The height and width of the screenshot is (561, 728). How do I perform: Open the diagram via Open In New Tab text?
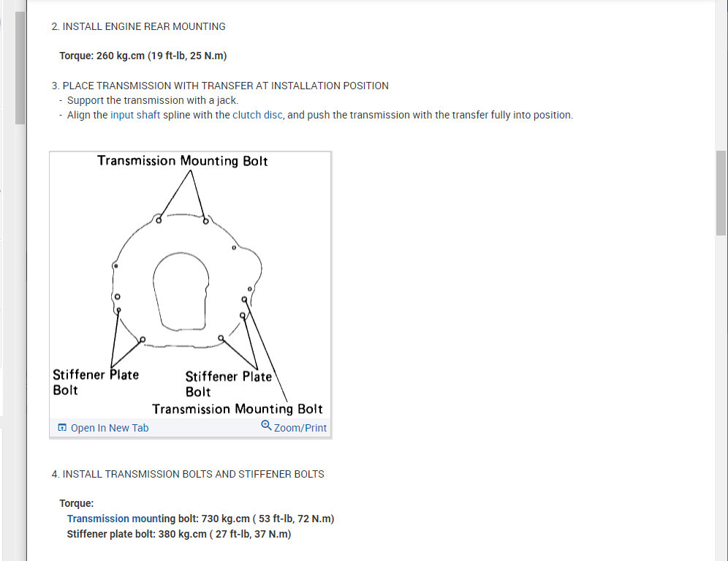(110, 428)
